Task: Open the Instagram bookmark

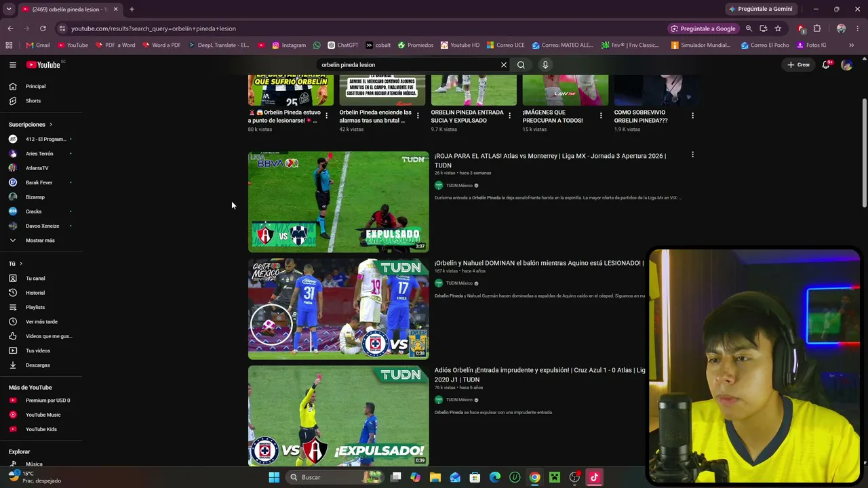Action: (289, 45)
